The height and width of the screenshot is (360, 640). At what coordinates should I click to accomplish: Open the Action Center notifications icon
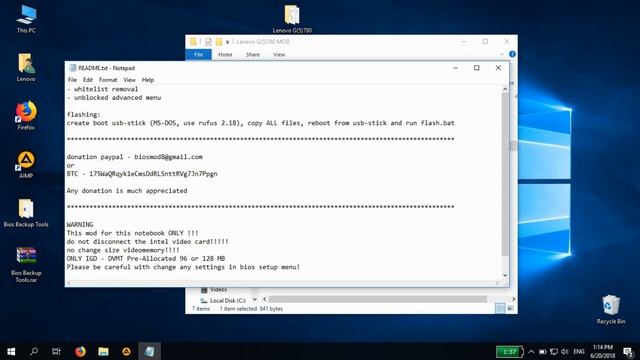click(x=629, y=352)
